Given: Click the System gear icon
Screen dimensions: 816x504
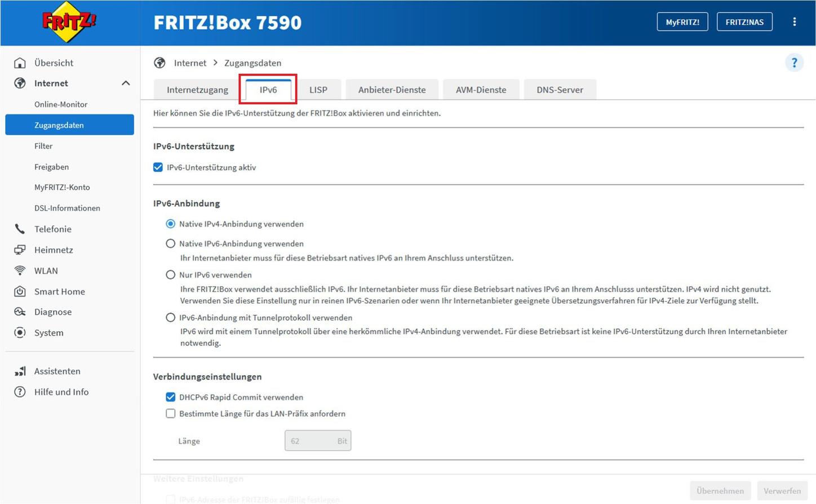Looking at the screenshot, I should pyautogui.click(x=20, y=332).
